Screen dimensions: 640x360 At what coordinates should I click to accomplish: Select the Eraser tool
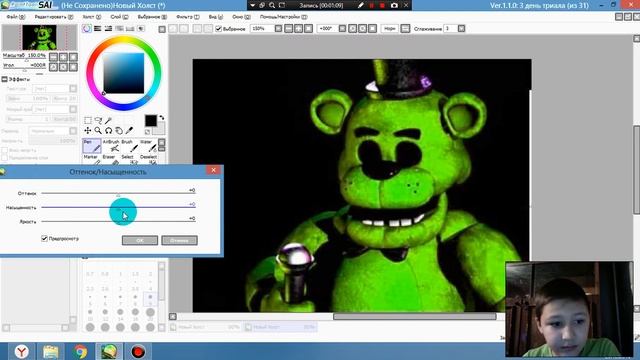[111, 159]
